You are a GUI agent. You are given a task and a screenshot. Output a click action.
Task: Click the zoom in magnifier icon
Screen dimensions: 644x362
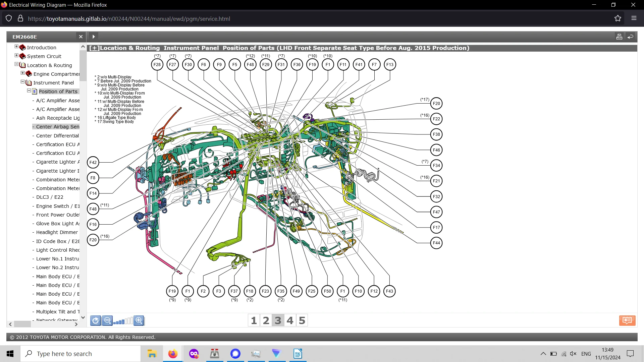(139, 320)
